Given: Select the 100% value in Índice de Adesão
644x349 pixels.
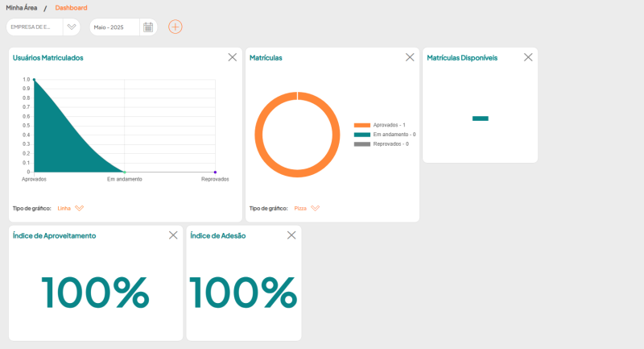Looking at the screenshot, I should [243, 293].
